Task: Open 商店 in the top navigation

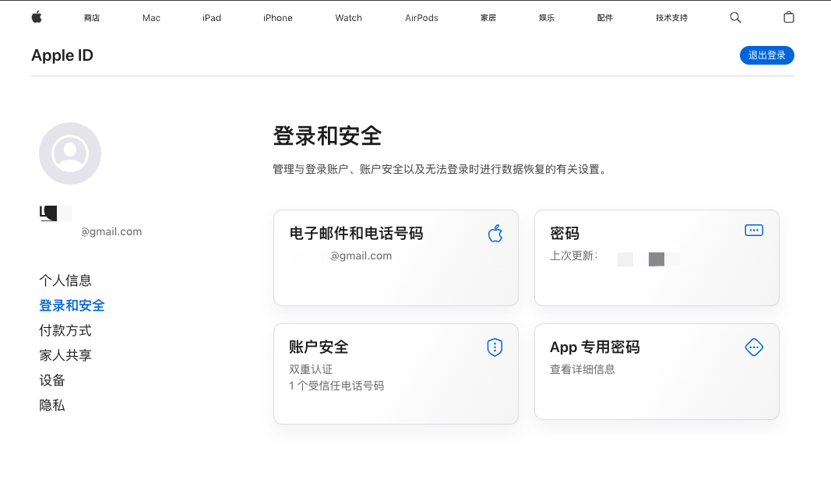Action: [x=92, y=18]
